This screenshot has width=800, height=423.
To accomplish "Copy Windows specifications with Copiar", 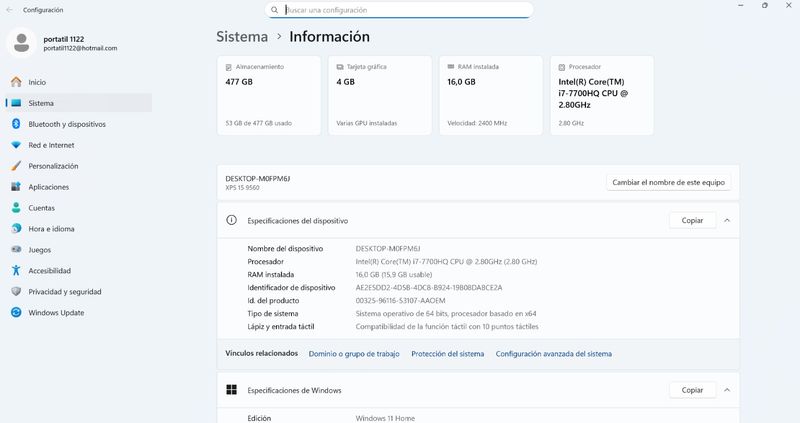I will tap(692, 390).
